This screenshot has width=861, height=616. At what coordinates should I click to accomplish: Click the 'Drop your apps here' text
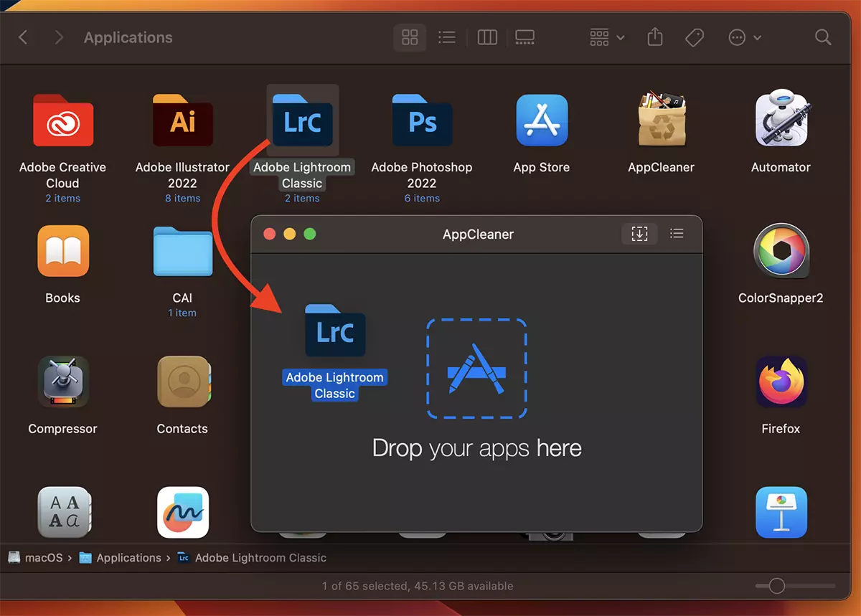pyautogui.click(x=477, y=448)
